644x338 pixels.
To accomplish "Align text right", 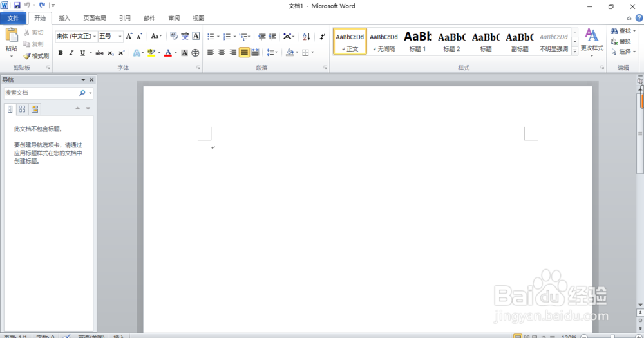I will point(233,52).
